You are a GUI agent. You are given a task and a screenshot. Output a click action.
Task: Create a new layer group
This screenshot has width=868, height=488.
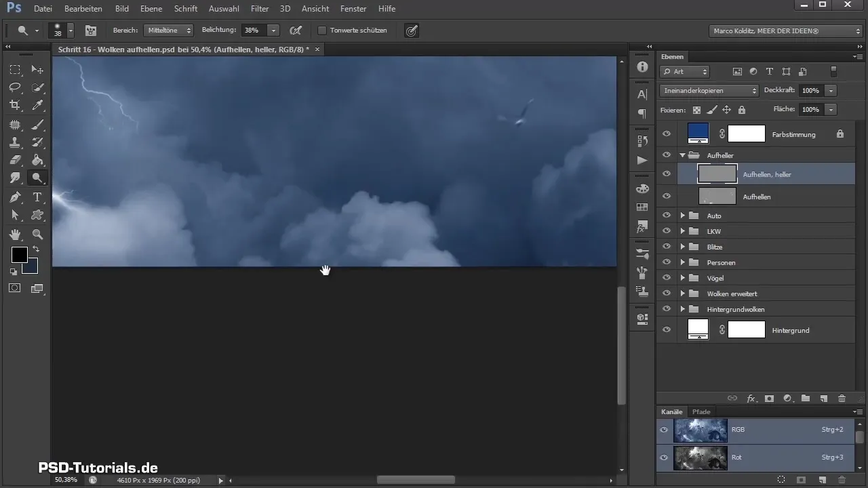click(x=806, y=399)
